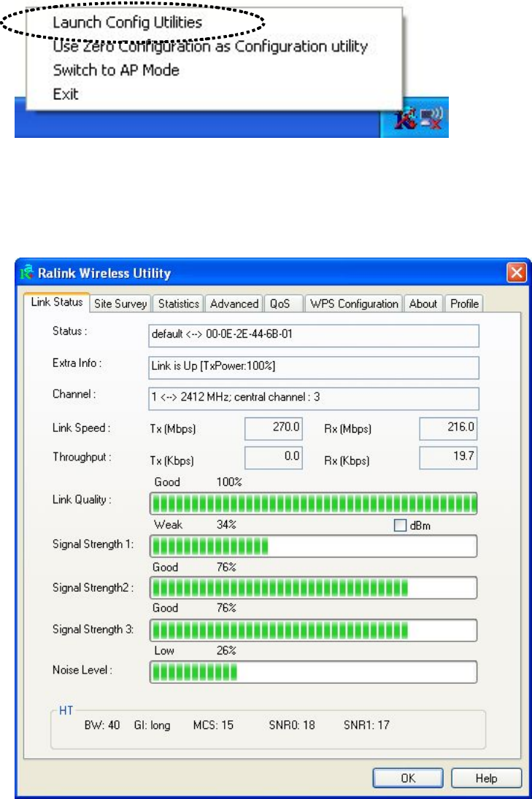Click the 'Noise Level :' label

point(82,670)
